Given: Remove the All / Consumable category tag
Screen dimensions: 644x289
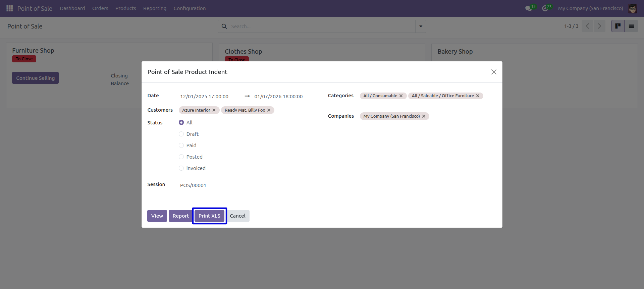Looking at the screenshot, I should (x=401, y=96).
